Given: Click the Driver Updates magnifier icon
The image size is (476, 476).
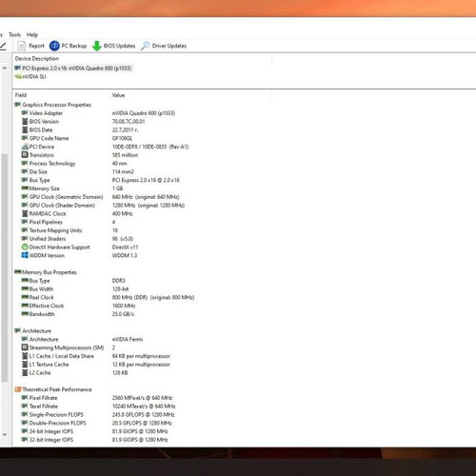Looking at the screenshot, I should tap(145, 46).
